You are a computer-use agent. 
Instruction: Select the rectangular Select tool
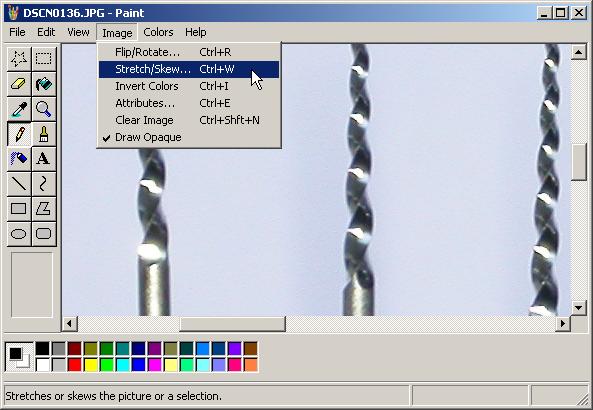coord(44,59)
